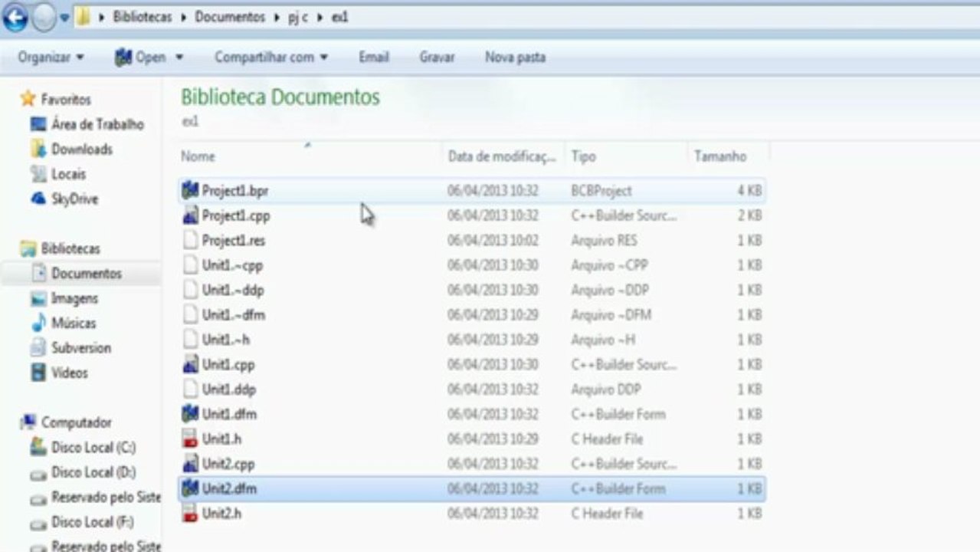Expand arrow after Bibliotecas in address bar
980x552 pixels.
[x=184, y=17]
